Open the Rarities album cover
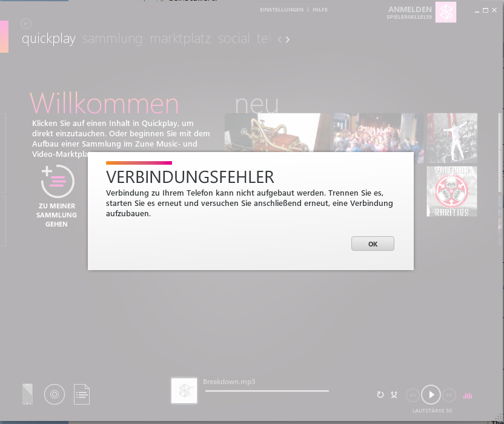Image resolution: width=504 pixels, height=424 pixels. [x=452, y=191]
